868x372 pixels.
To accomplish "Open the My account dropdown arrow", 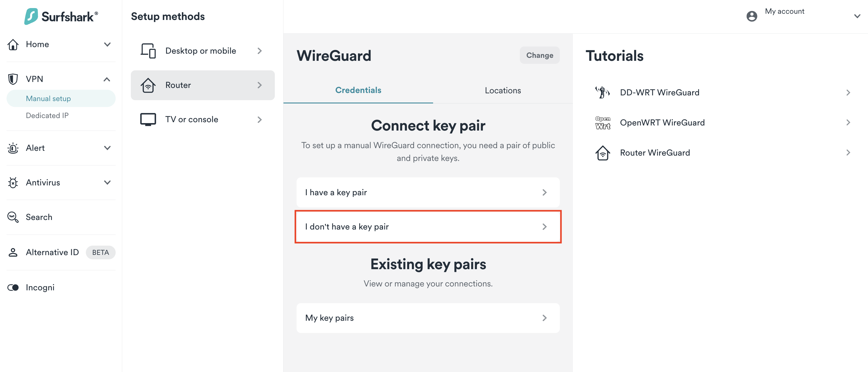I will (857, 16).
